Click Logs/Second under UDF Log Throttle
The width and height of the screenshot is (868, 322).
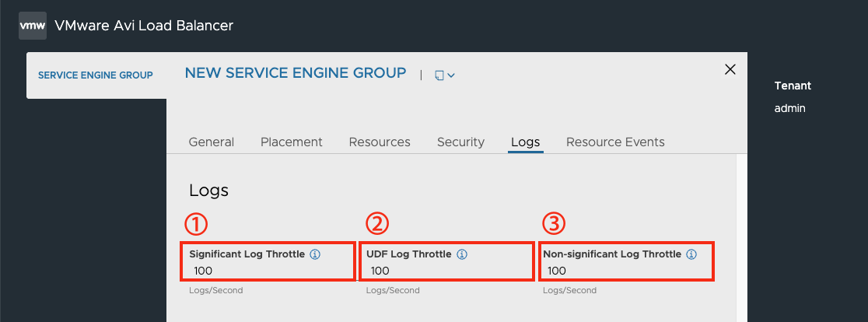point(393,290)
